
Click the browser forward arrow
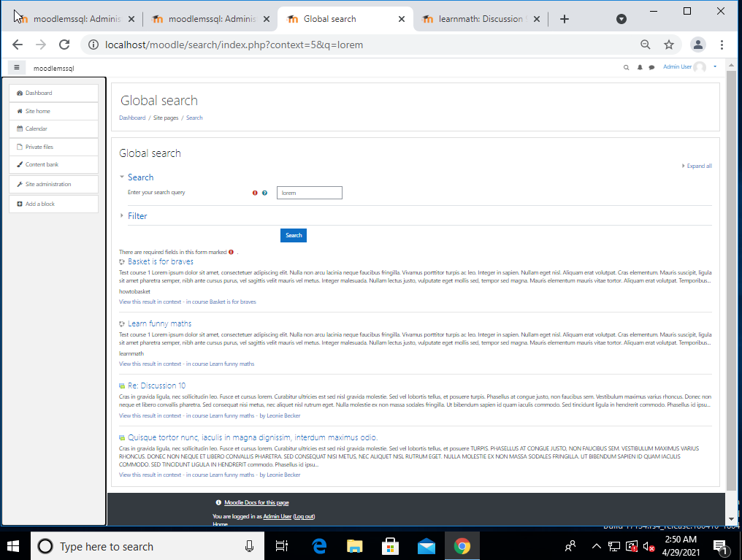click(41, 45)
